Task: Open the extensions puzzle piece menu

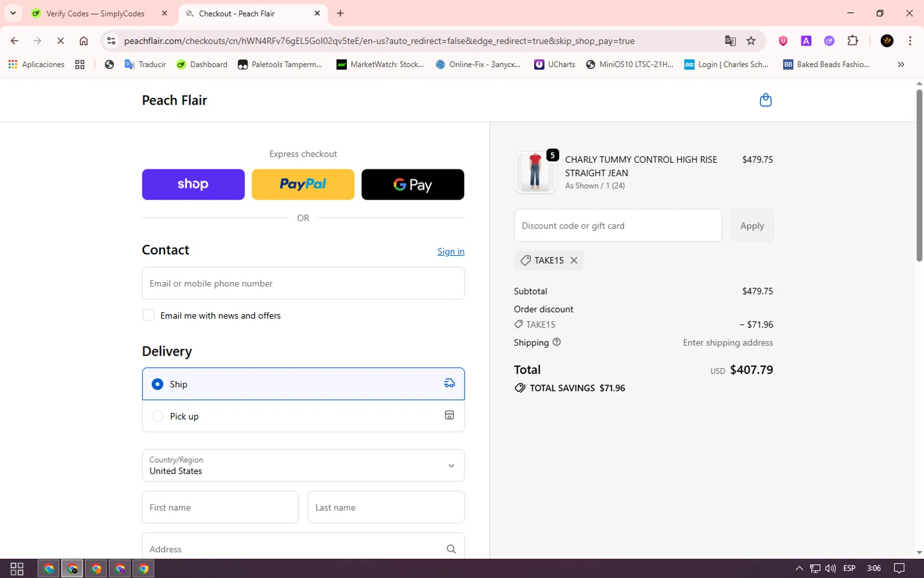Action: 853,41
